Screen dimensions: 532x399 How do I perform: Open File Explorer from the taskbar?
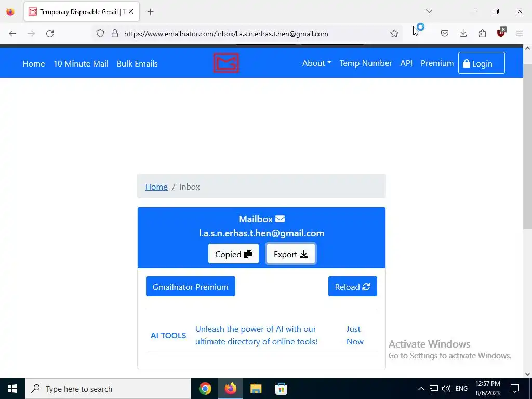tap(256, 389)
